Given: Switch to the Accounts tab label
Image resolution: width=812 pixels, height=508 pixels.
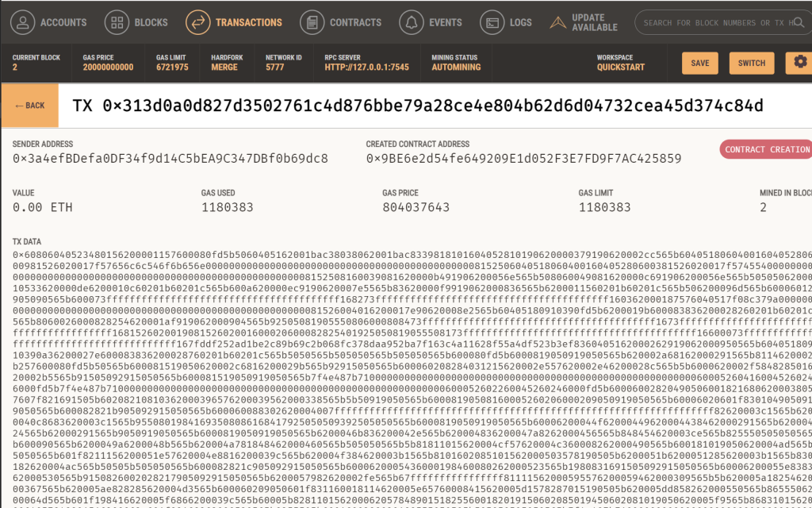Looking at the screenshot, I should pos(63,23).
